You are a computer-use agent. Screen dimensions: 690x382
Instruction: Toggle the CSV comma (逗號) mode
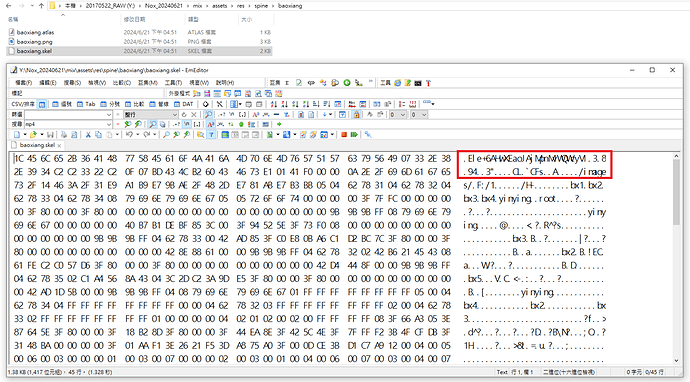(62, 104)
